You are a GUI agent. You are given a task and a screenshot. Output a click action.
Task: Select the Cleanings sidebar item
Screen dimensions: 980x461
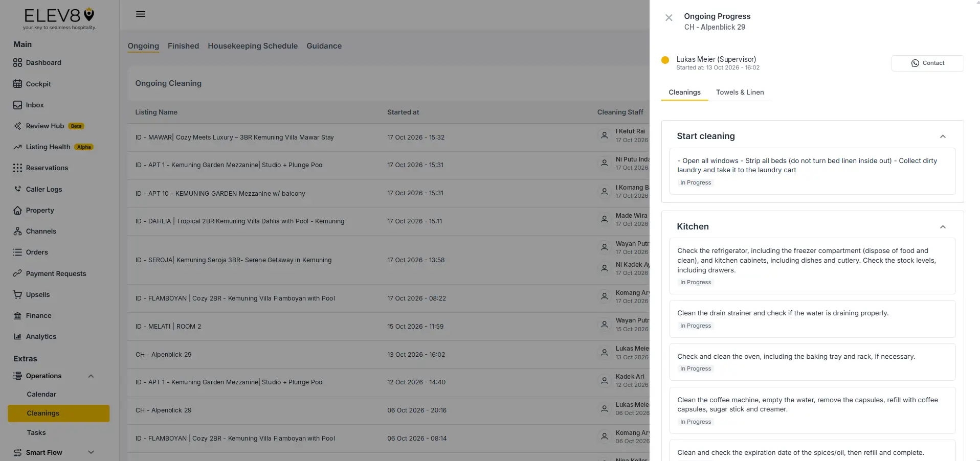[58, 413]
